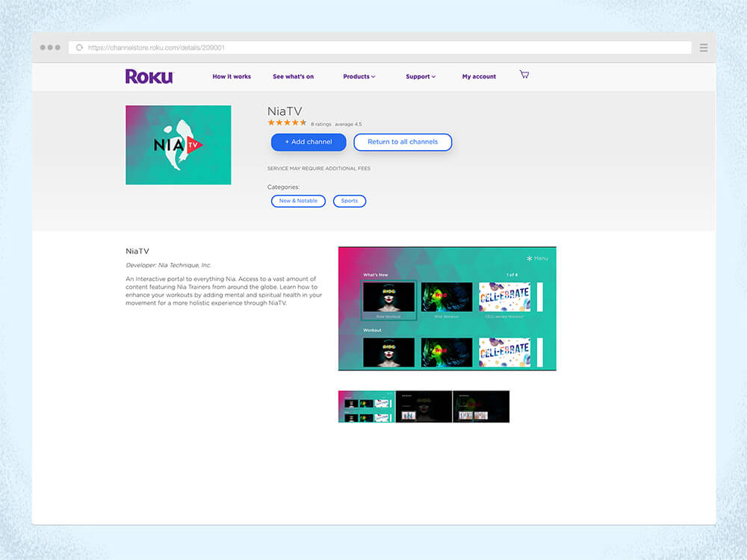
Task: Click Return to all channels button
Action: [x=403, y=142]
